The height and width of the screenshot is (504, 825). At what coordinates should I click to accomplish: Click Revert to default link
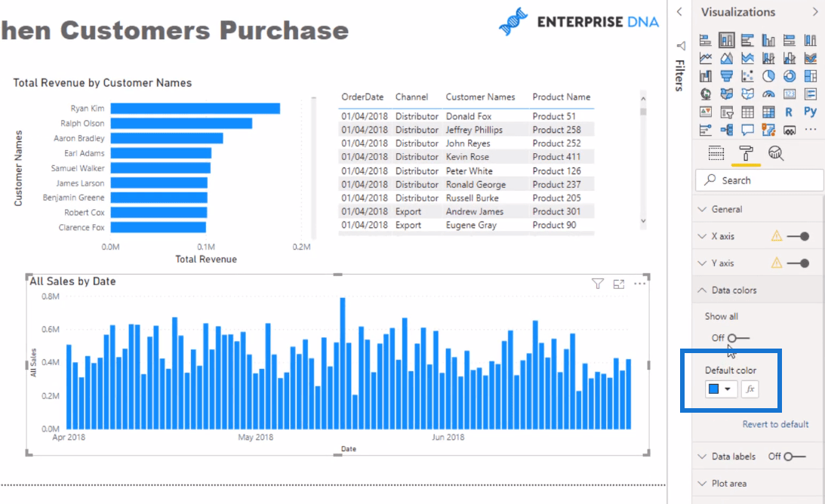point(775,424)
